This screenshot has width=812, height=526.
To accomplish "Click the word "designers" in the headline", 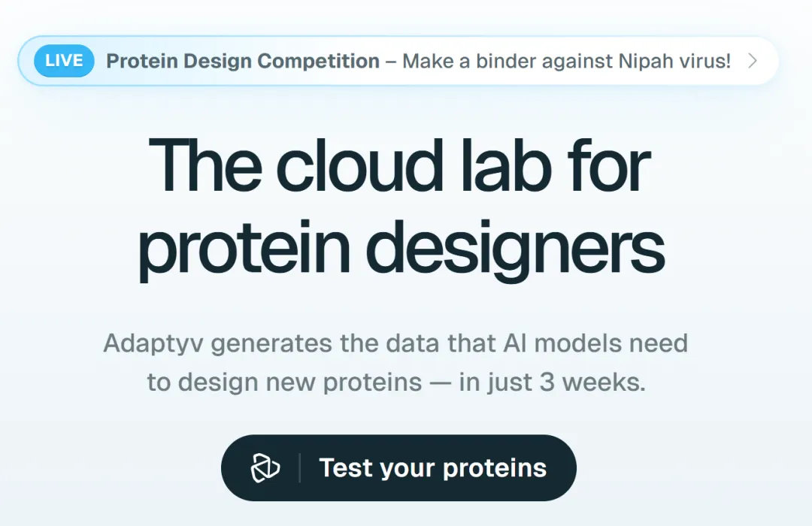I will (x=515, y=249).
